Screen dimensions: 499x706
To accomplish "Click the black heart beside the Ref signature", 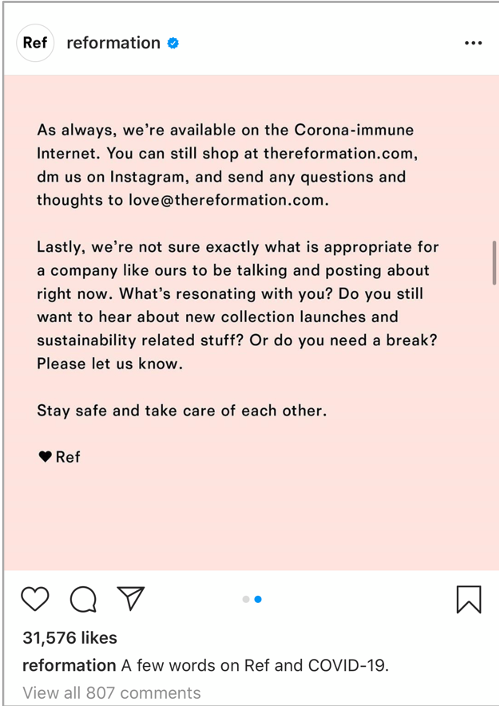I will click(x=45, y=457).
